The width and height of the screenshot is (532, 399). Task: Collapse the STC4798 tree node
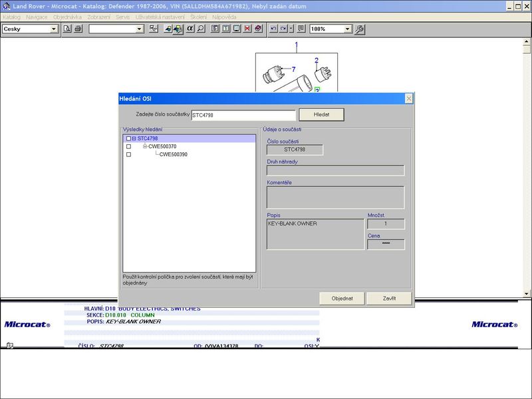pyautogui.click(x=134, y=138)
